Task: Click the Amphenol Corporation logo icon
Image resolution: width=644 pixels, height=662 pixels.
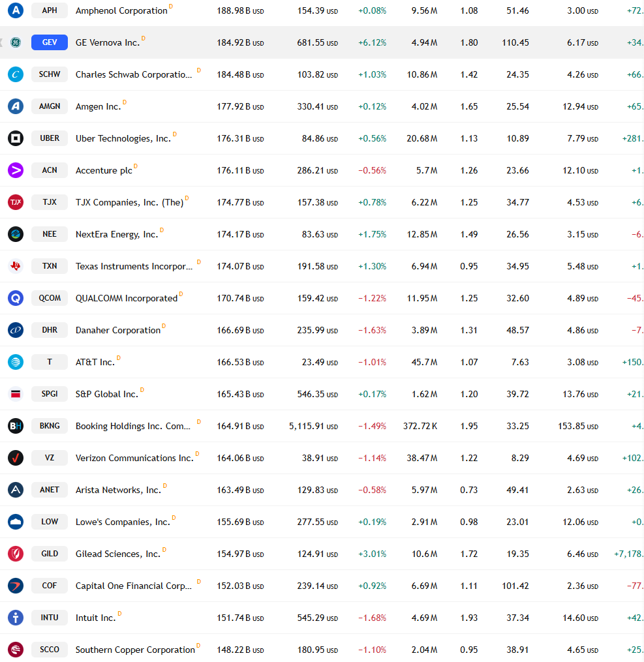Action: coord(16,10)
